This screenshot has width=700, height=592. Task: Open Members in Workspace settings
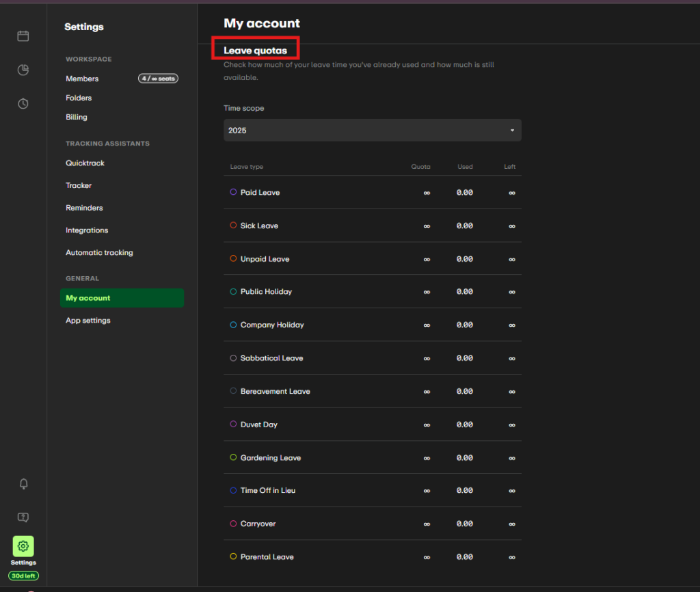coord(82,79)
